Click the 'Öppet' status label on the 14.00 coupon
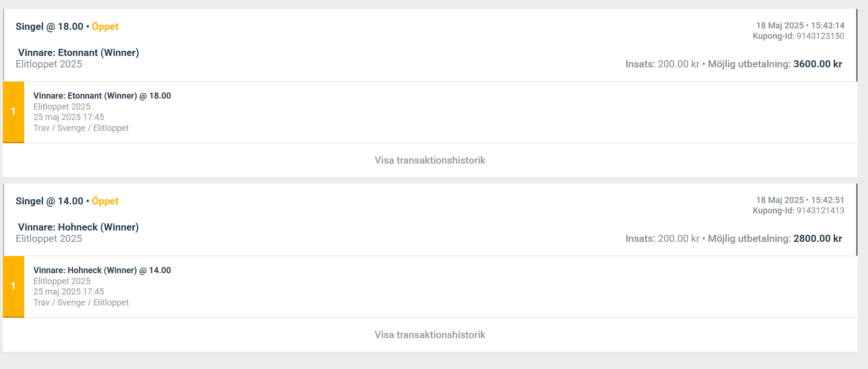Screen dimensions: 868x369 [105, 201]
